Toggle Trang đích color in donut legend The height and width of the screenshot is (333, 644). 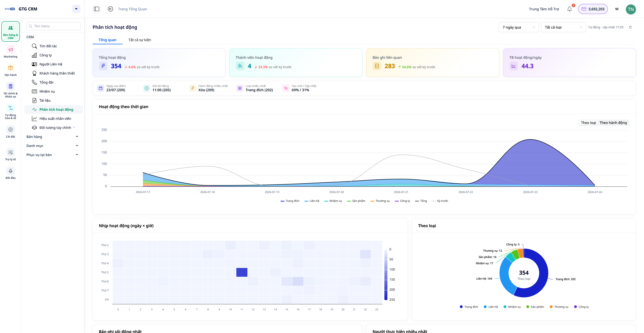469,307
